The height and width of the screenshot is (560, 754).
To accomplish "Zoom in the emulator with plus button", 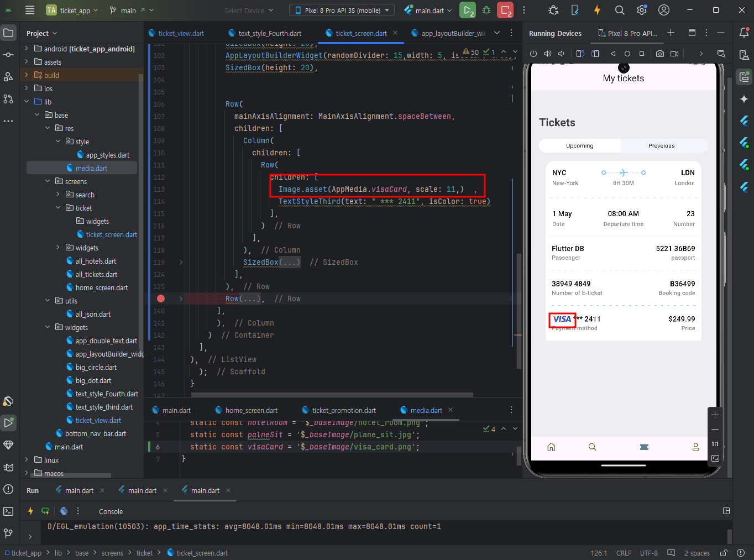I will tap(715, 415).
